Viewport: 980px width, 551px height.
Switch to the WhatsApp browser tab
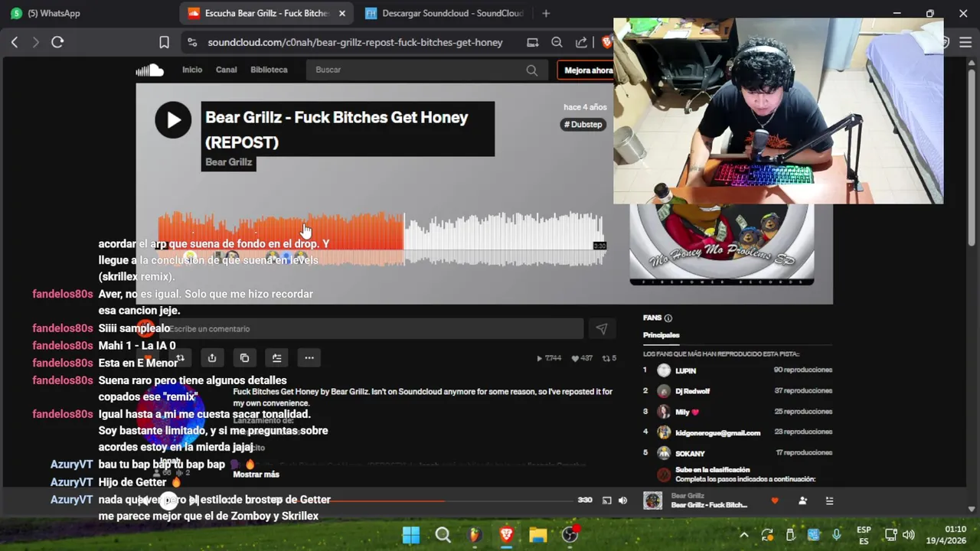pyautogui.click(x=54, y=13)
